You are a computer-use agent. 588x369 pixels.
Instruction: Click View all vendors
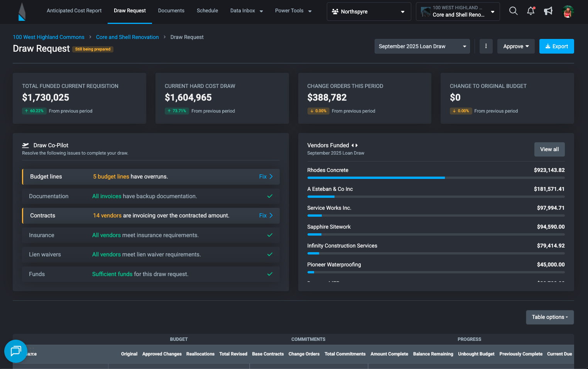(549, 149)
